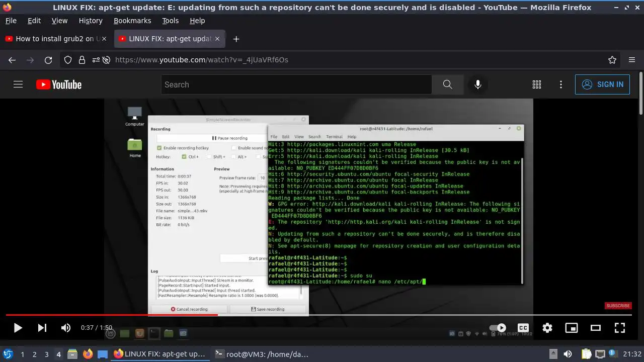
Task: Open a new Firefox tab
Action: pyautogui.click(x=236, y=39)
